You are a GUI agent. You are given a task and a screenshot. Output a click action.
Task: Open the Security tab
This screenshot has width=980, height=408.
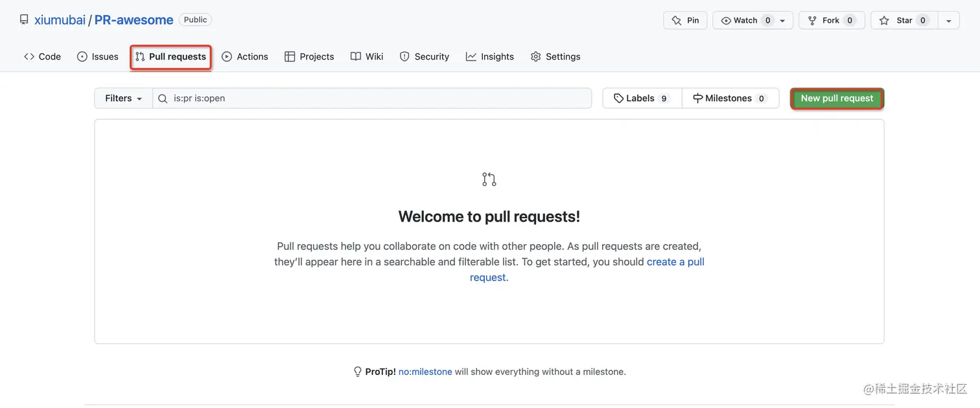425,56
